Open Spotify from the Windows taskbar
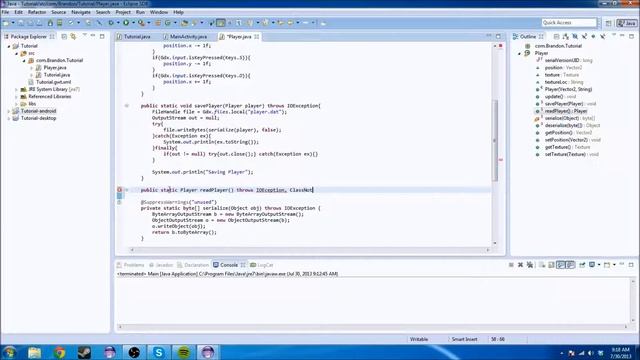This screenshot has height=360, width=640. (x=183, y=352)
